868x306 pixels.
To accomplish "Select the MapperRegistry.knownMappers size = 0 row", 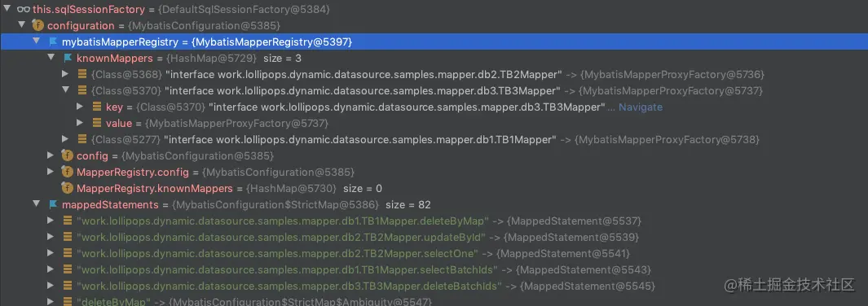I will 434,188.
